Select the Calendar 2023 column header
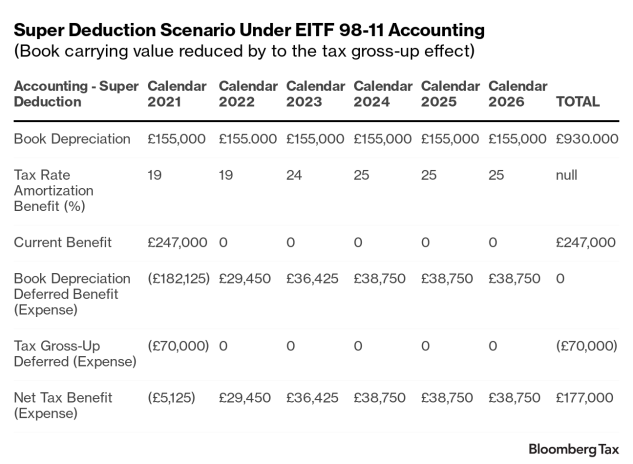The image size is (633, 464). [315, 94]
